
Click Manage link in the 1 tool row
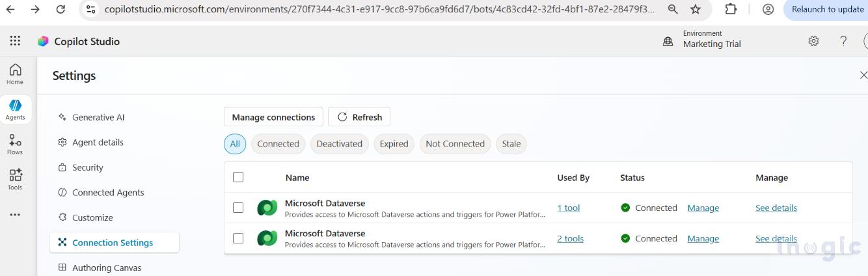(x=703, y=208)
